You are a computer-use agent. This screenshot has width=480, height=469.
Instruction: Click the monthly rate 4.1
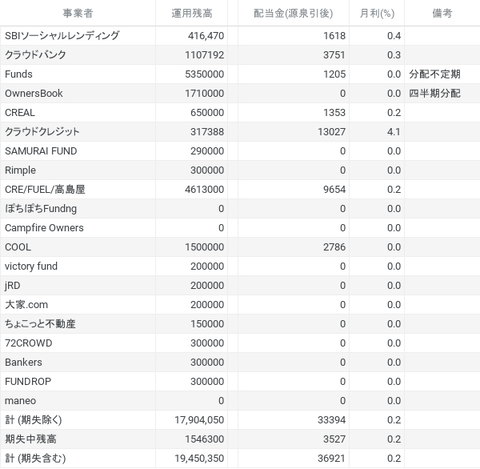(394, 132)
